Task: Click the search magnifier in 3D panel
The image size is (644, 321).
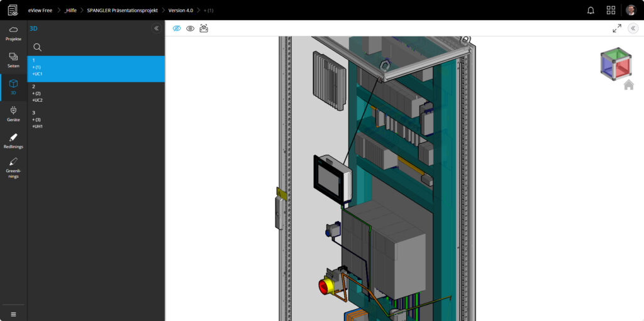Action: (38, 47)
